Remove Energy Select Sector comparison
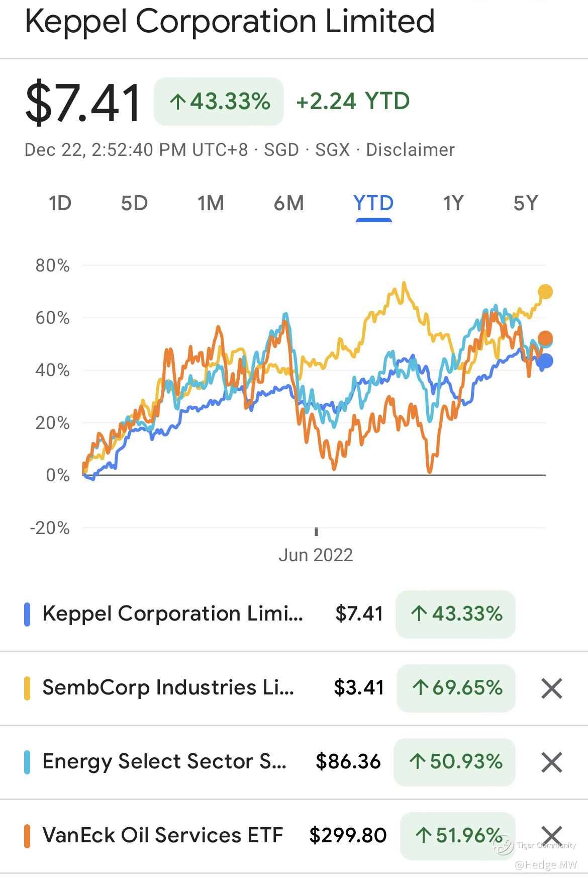This screenshot has height=878, width=588. click(x=551, y=762)
